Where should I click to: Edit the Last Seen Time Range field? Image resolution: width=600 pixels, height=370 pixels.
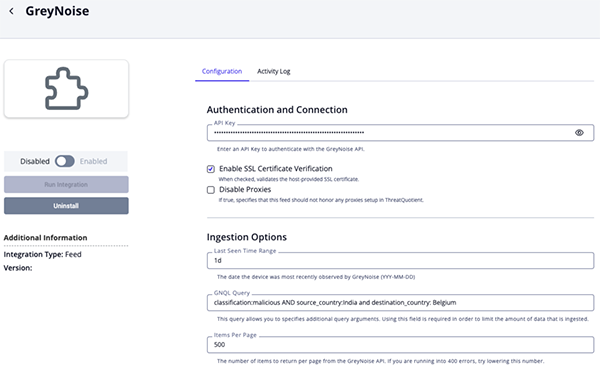[x=400, y=261]
